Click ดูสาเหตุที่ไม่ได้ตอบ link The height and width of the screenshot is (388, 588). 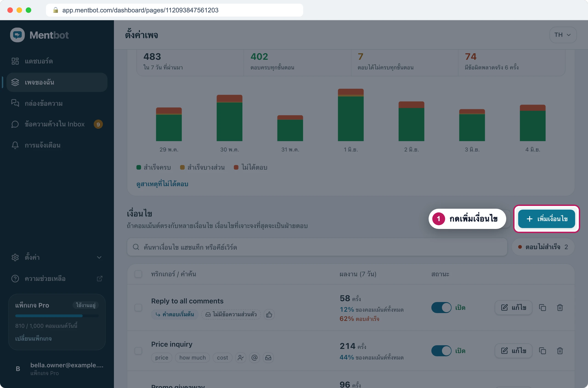[x=162, y=184]
